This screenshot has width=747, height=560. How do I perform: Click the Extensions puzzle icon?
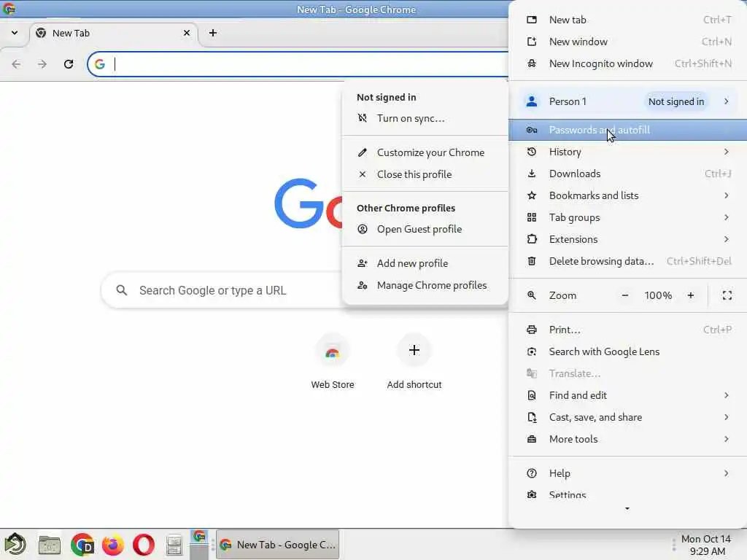coord(532,239)
